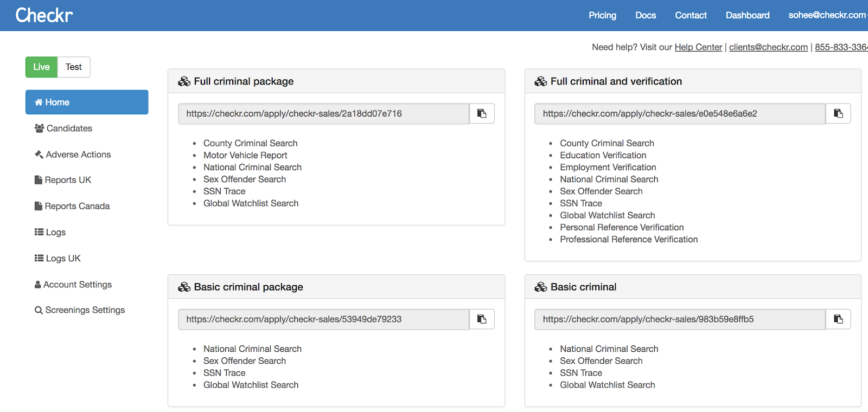868x412 pixels.
Task: Copy the Basic criminal apply link
Action: (838, 319)
